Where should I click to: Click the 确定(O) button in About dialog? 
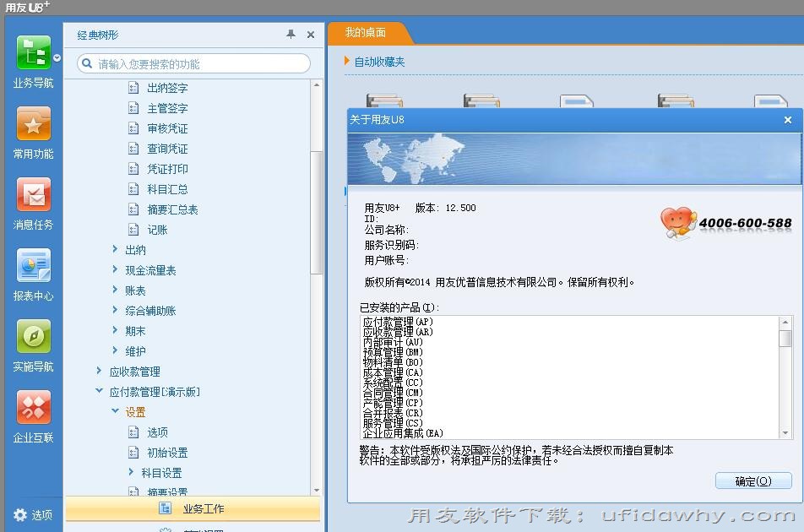pyautogui.click(x=752, y=481)
